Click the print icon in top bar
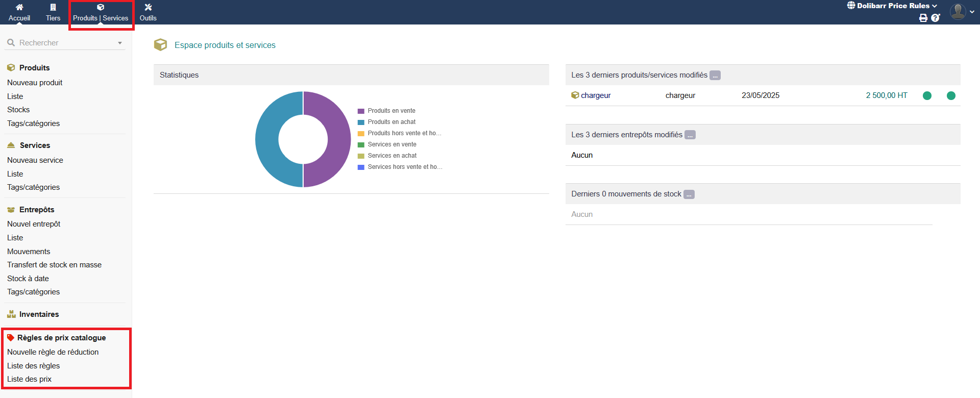 923,18
